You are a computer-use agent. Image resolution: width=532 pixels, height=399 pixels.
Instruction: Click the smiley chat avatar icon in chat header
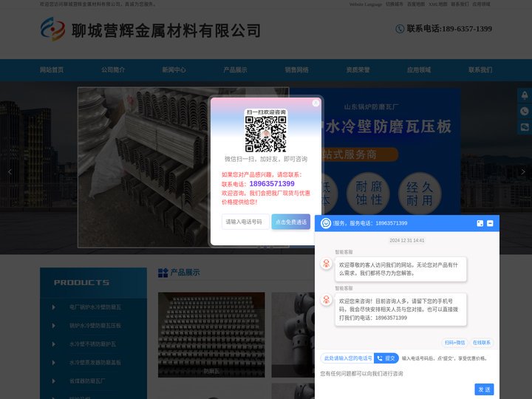326,223
